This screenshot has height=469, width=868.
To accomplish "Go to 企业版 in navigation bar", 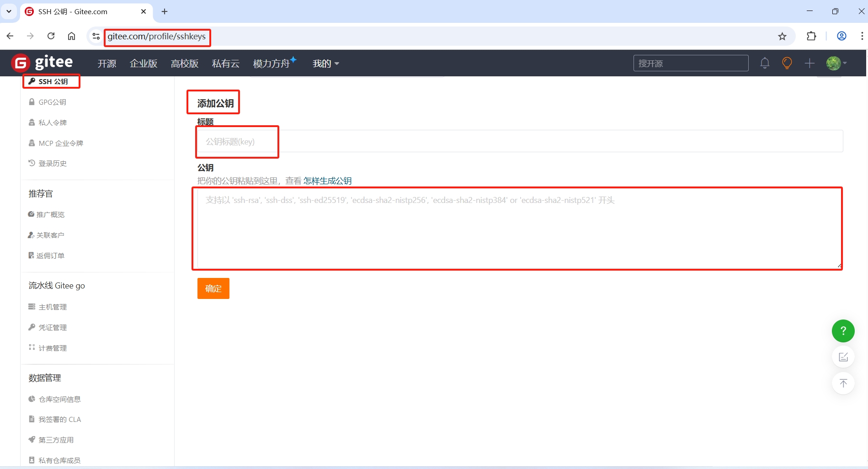I will click(144, 64).
